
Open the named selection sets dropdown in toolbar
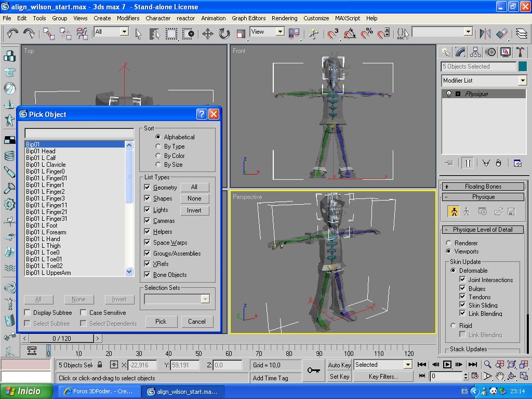click(x=468, y=32)
